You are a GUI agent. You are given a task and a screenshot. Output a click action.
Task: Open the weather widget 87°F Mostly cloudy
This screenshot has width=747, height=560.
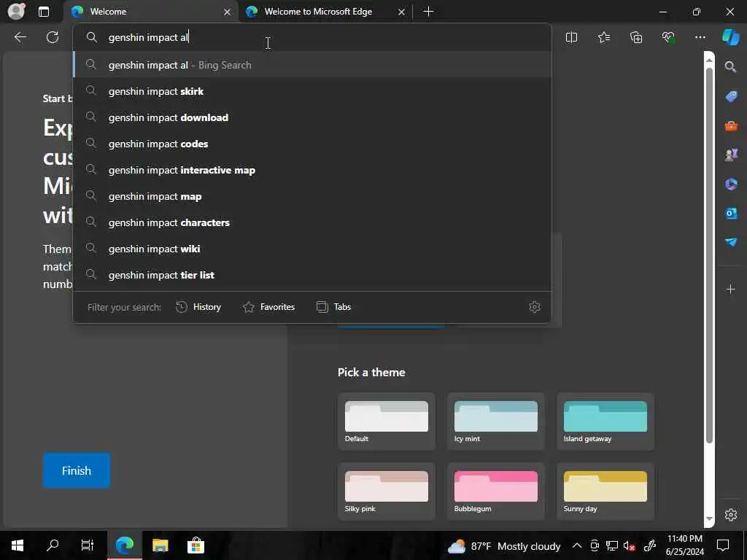(x=504, y=546)
